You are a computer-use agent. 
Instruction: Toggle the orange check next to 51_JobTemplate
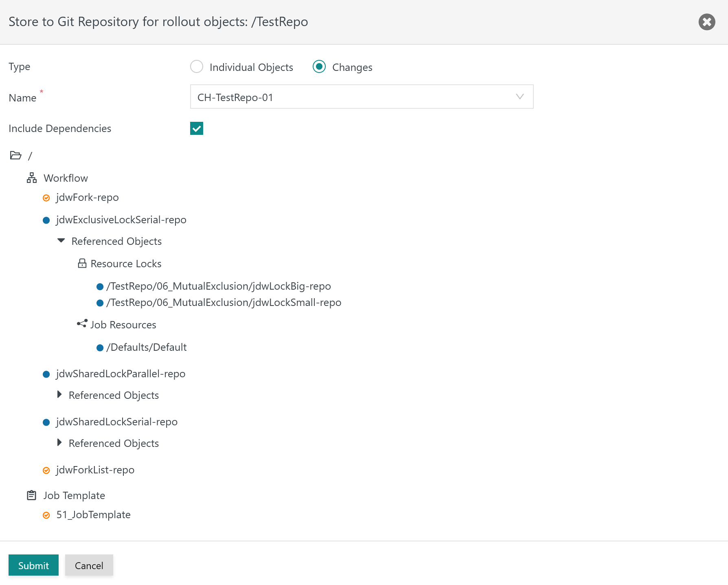tap(46, 515)
